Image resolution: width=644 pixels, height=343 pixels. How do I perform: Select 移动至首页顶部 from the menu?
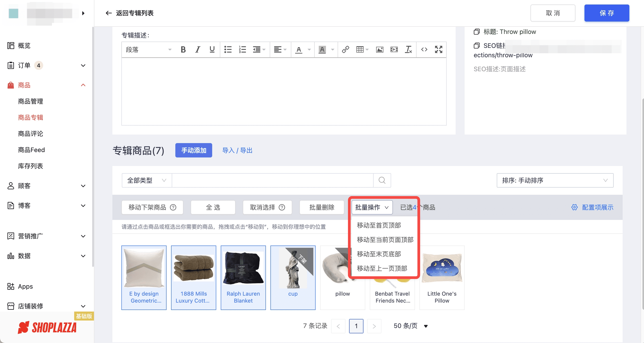pos(379,225)
